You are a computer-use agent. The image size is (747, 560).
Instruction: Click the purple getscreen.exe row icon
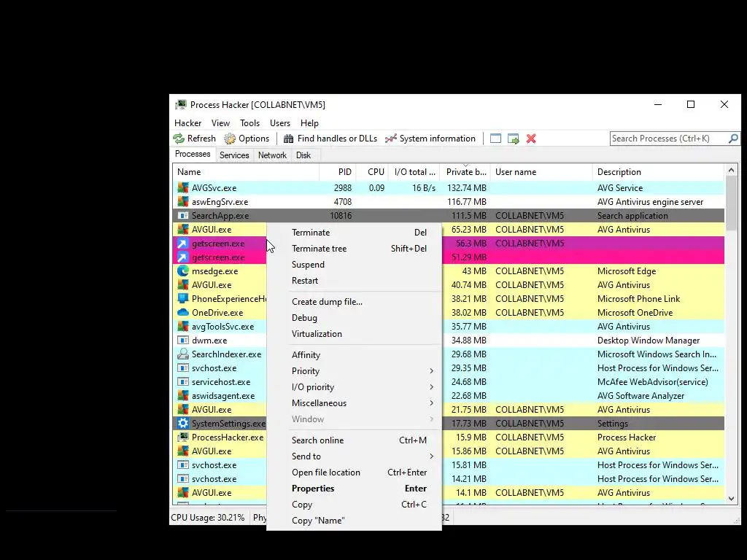pyautogui.click(x=183, y=244)
